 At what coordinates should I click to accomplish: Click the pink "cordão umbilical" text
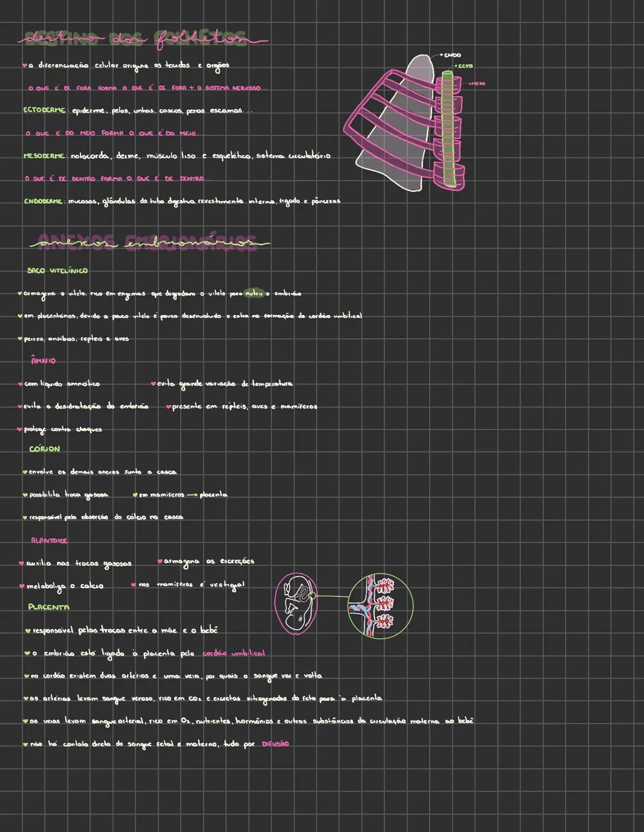click(233, 653)
